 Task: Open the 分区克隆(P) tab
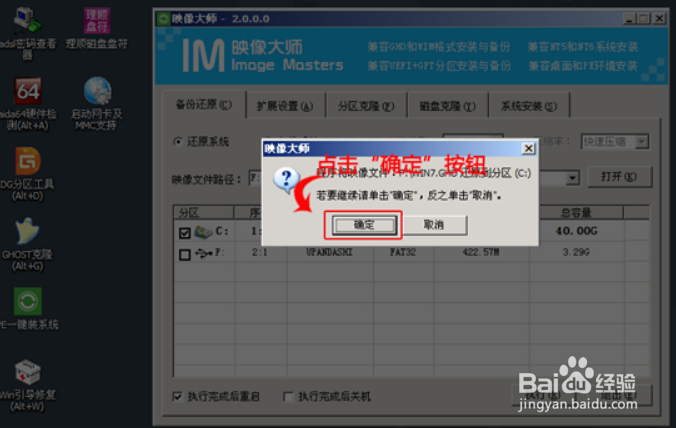[366, 106]
